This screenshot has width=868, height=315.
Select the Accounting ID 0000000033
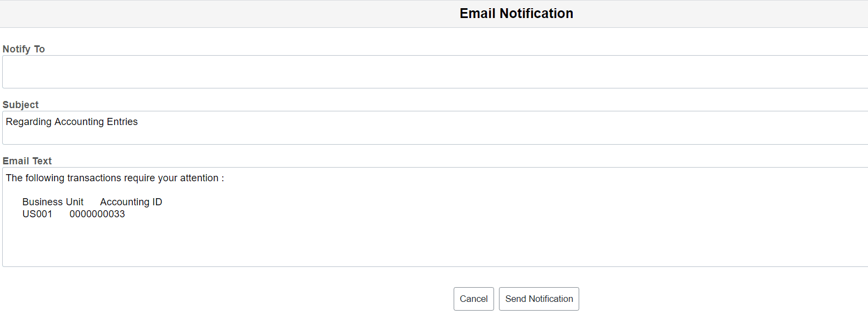coord(97,213)
